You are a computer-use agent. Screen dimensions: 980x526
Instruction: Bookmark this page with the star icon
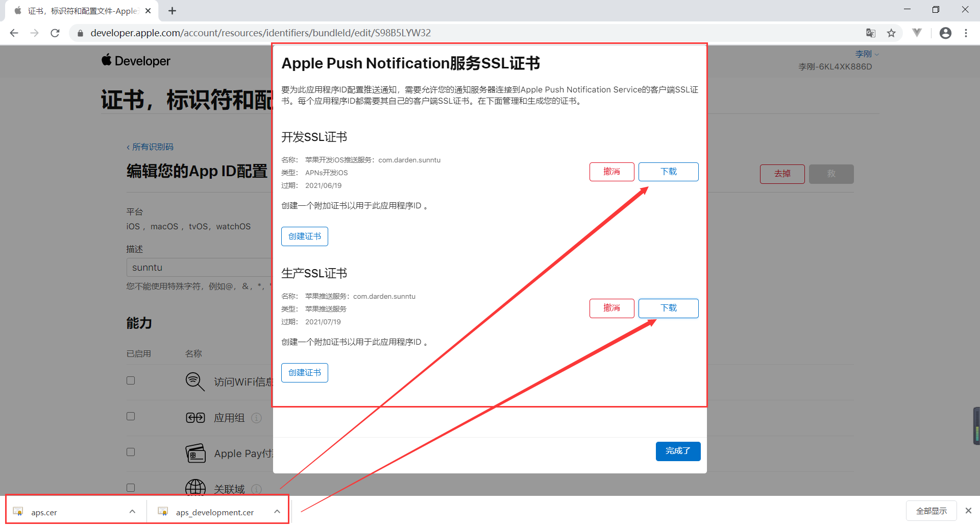[891, 33]
